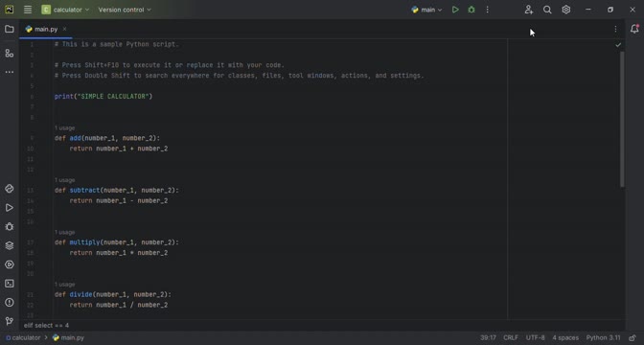This screenshot has width=644, height=345.
Task: Open the Python Packages layers icon
Action: [x=9, y=245]
